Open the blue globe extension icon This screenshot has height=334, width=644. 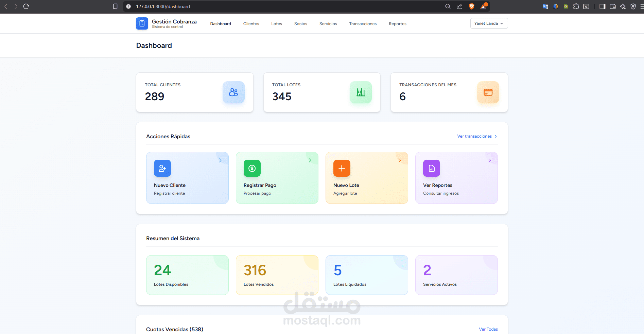pos(556,6)
